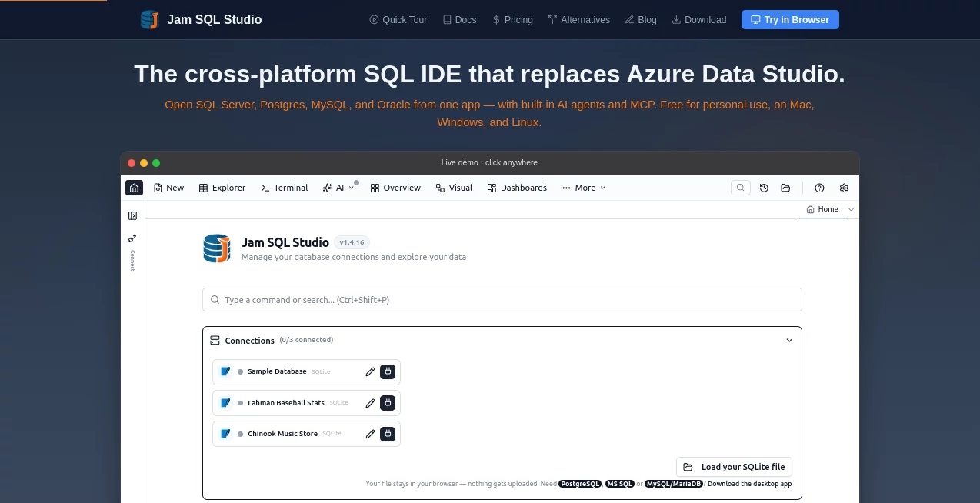Open the AI dropdown menu
Screen dimensions: 980x503
click(338, 188)
